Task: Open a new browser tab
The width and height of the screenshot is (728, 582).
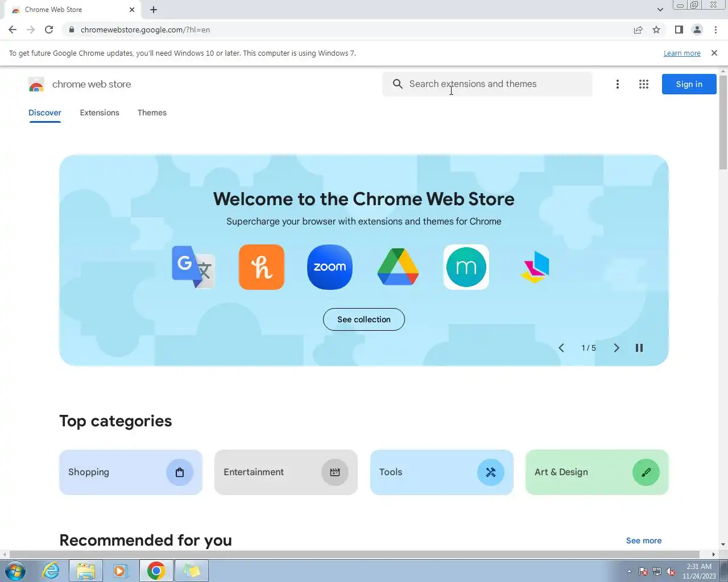Action: coord(154,10)
